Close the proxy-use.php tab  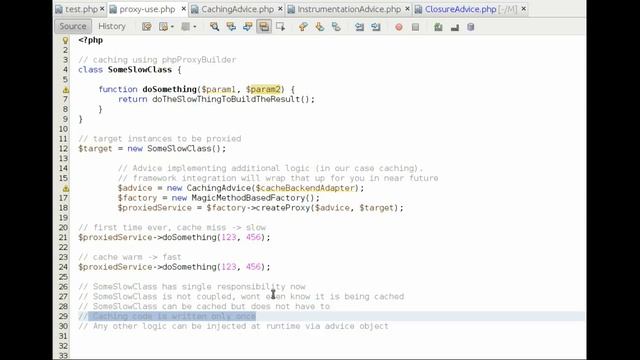coord(184,9)
